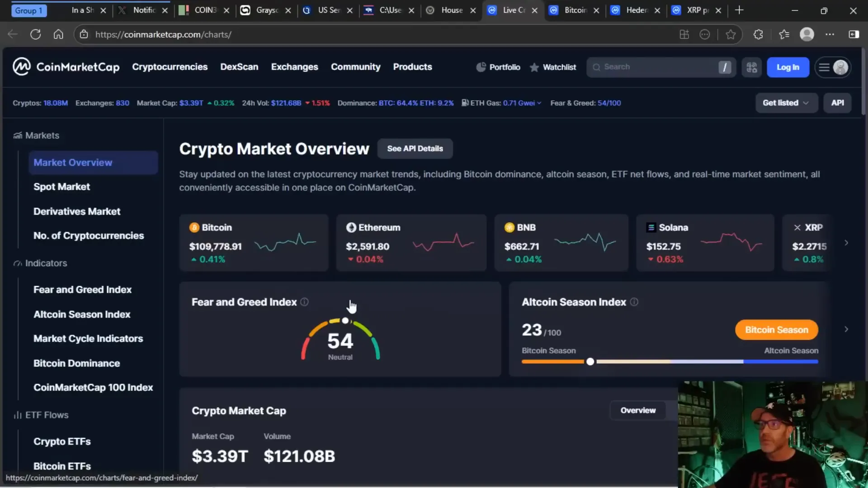Click the reader feedback face icon in address bar

point(705,34)
